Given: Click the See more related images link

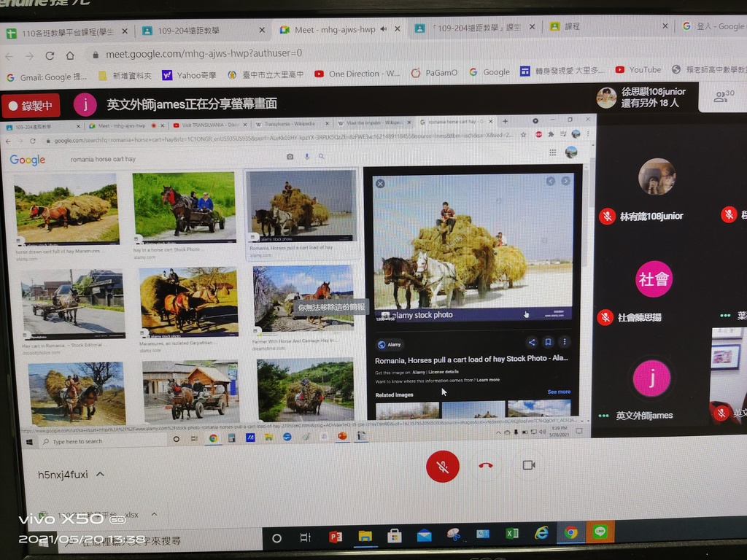Looking at the screenshot, I should 559,392.
